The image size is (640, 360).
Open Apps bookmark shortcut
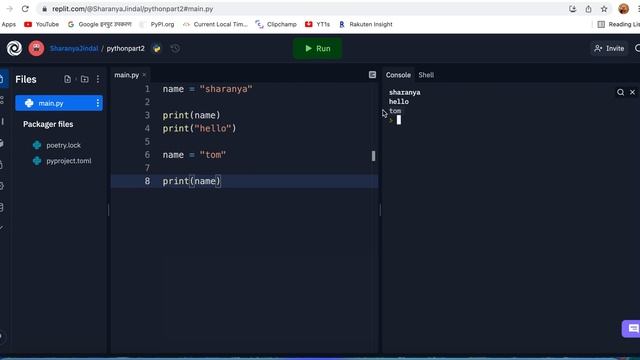[x=8, y=24]
